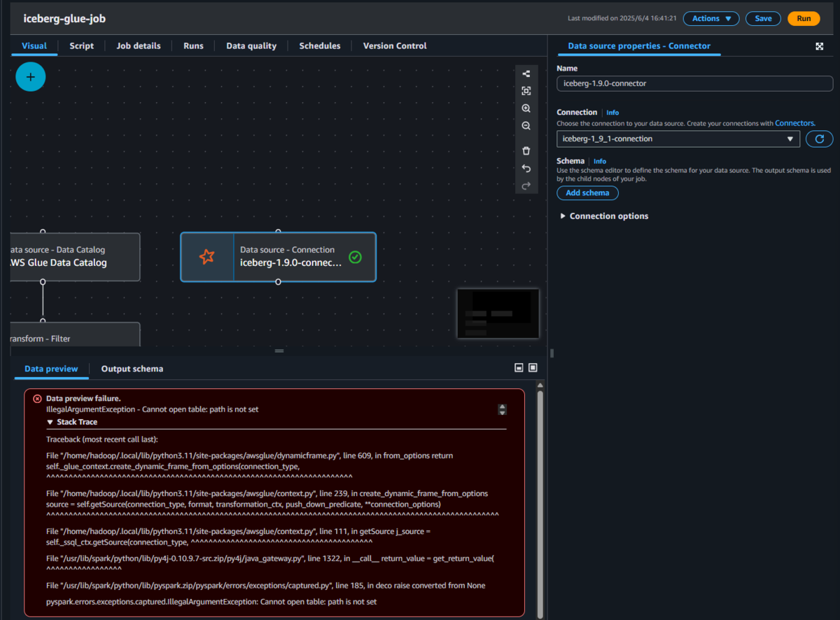Screen dimensions: 840x620
Task: Click the iceberg-glue-job title
Action: pyautogui.click(x=65, y=19)
